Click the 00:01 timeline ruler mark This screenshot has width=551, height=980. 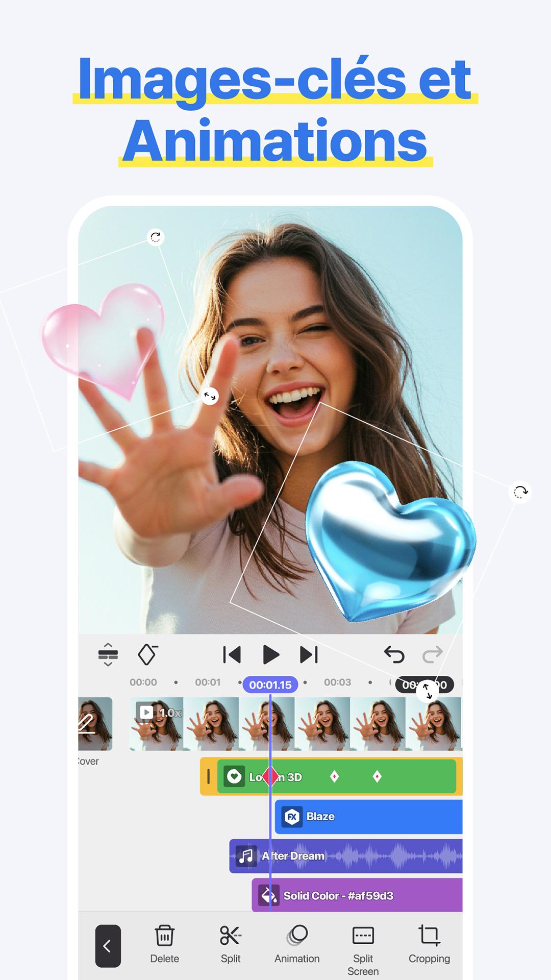pos(208,682)
